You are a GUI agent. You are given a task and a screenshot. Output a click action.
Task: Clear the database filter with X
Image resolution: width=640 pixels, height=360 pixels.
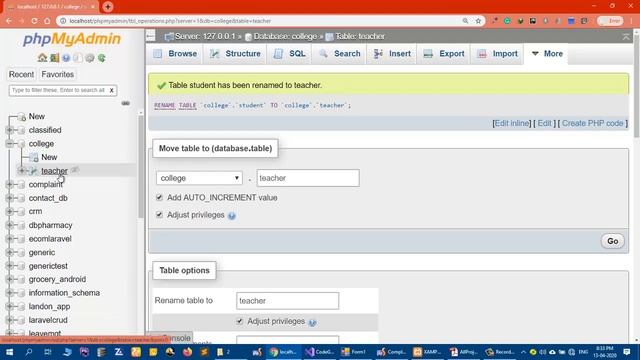(111, 90)
